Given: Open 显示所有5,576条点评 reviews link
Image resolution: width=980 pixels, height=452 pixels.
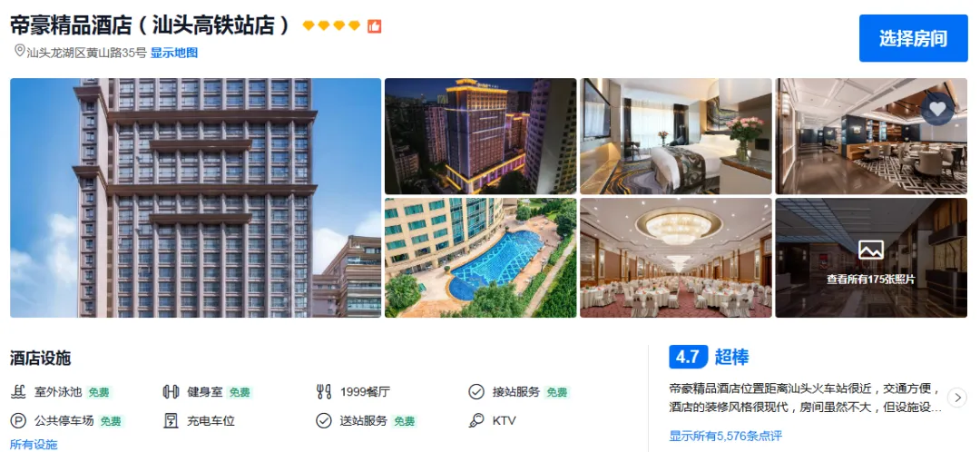Looking at the screenshot, I should pos(725,436).
